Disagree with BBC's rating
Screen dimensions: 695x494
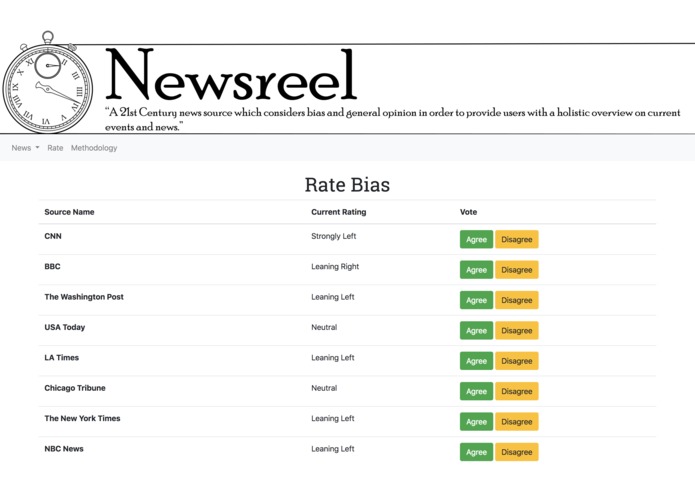pos(517,270)
